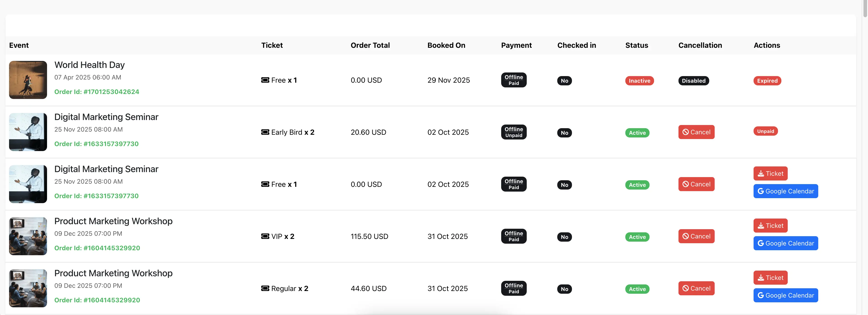Click the Google G icon in Google Calendar button
This screenshot has width=868, height=315.
coord(761,191)
